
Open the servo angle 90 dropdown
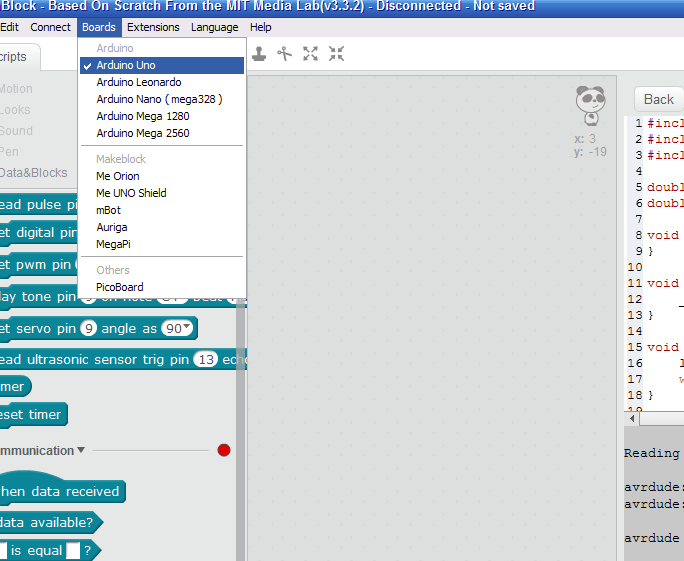click(x=187, y=326)
